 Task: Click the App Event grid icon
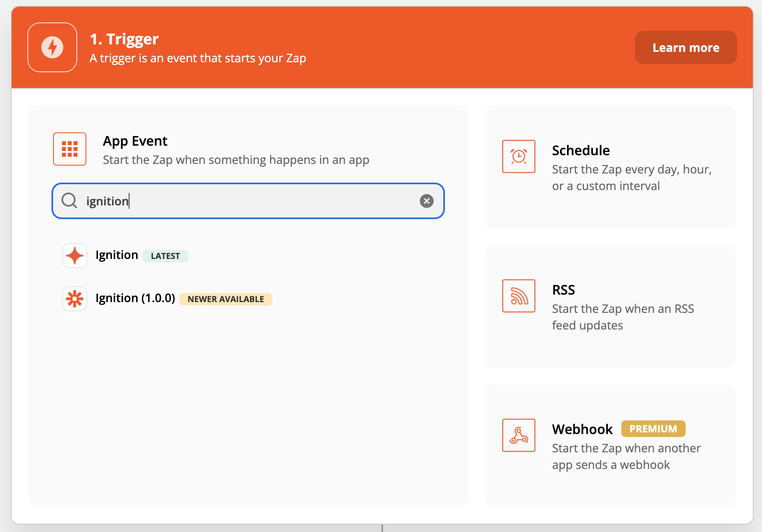click(70, 149)
